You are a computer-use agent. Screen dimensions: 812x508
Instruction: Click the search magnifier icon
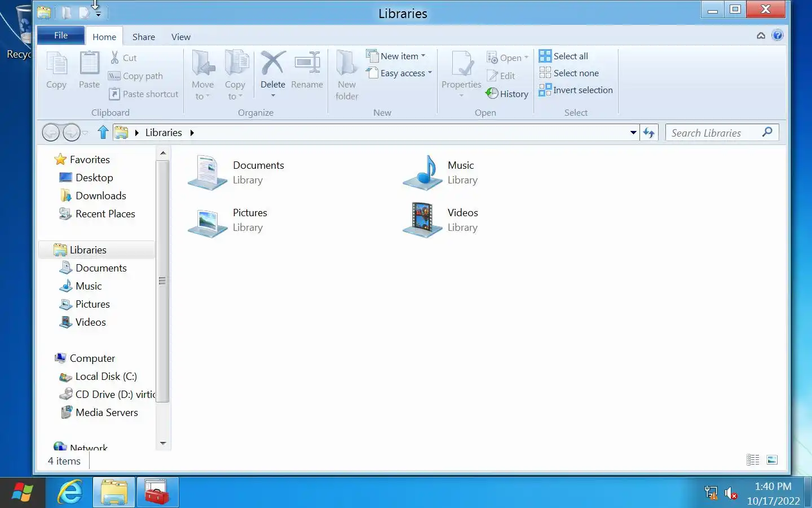coord(767,132)
